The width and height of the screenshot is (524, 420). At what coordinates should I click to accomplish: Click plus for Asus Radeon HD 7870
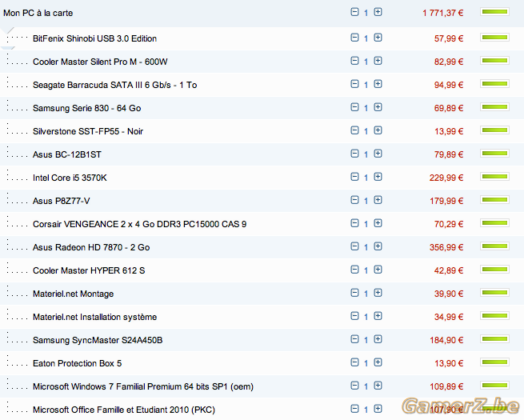click(x=378, y=246)
